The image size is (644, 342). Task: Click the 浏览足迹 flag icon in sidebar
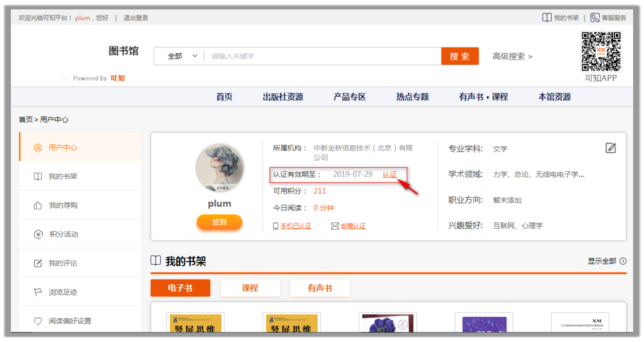point(38,292)
